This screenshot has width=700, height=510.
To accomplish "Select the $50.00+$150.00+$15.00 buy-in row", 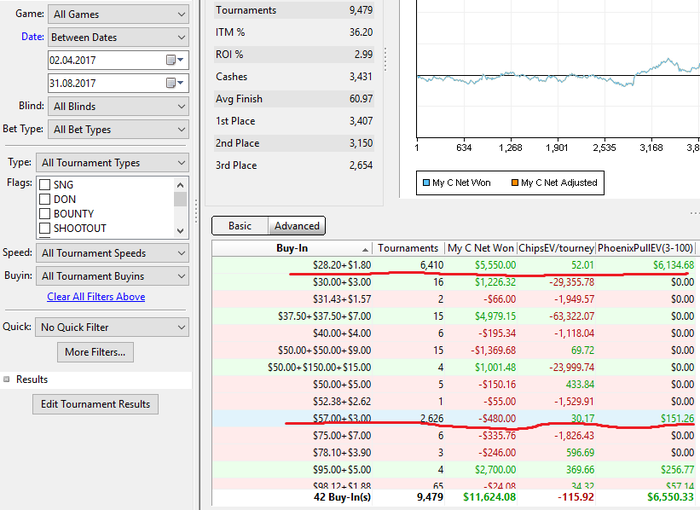I will 454,367.
